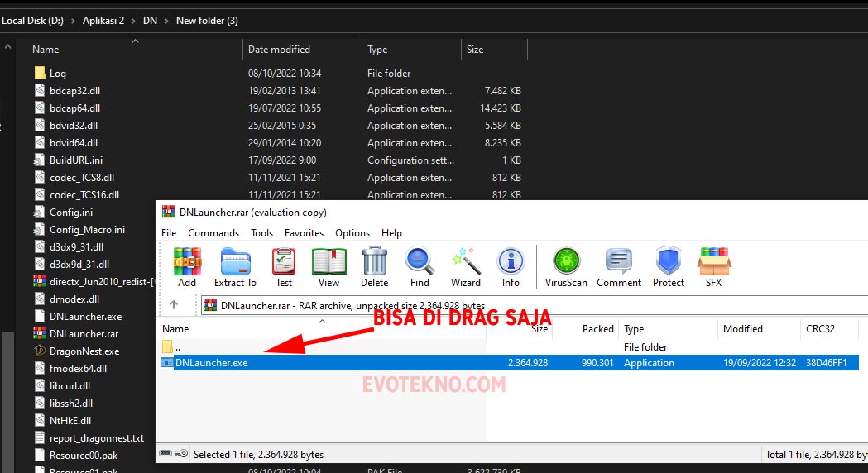Click the Add archive toolbar icon
The width and height of the screenshot is (868, 473).
tap(187, 266)
